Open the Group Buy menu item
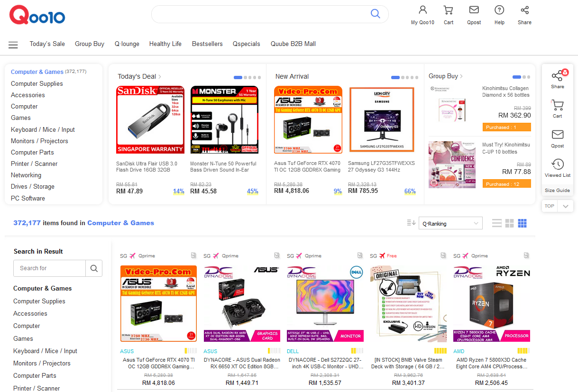Screen dimensions: 578x392 [90, 44]
